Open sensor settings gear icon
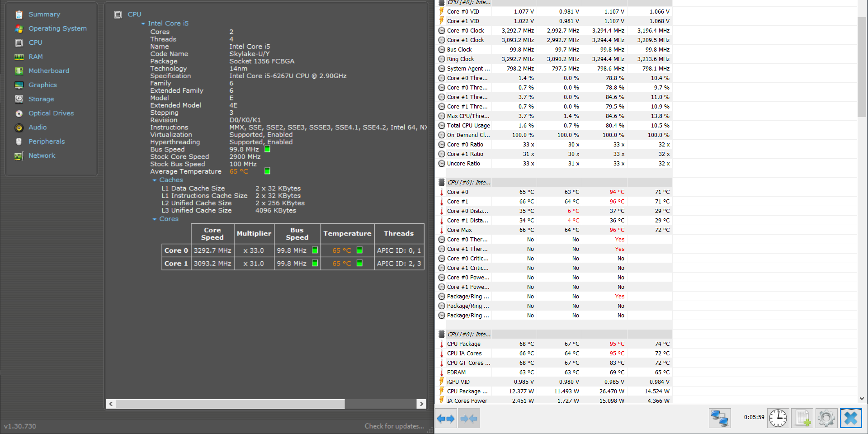The height and width of the screenshot is (434, 868). point(826,418)
